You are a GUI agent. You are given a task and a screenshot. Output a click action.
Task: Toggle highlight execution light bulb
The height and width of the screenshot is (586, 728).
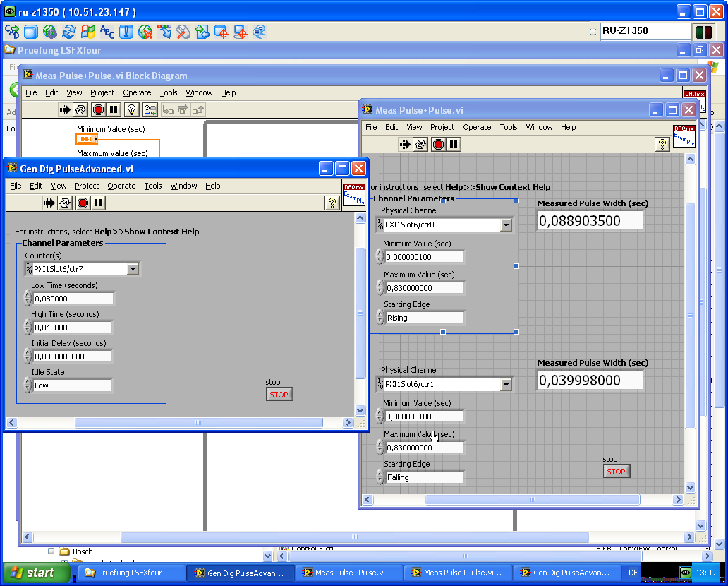132,109
